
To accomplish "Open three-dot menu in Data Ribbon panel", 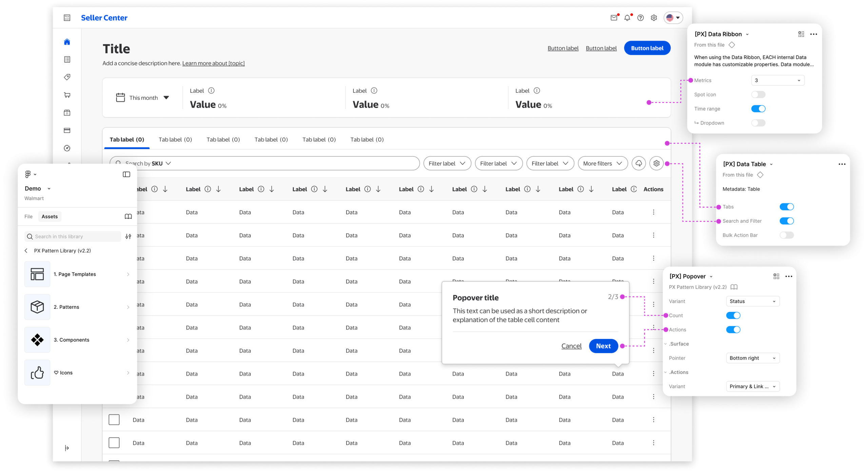I will click(813, 34).
